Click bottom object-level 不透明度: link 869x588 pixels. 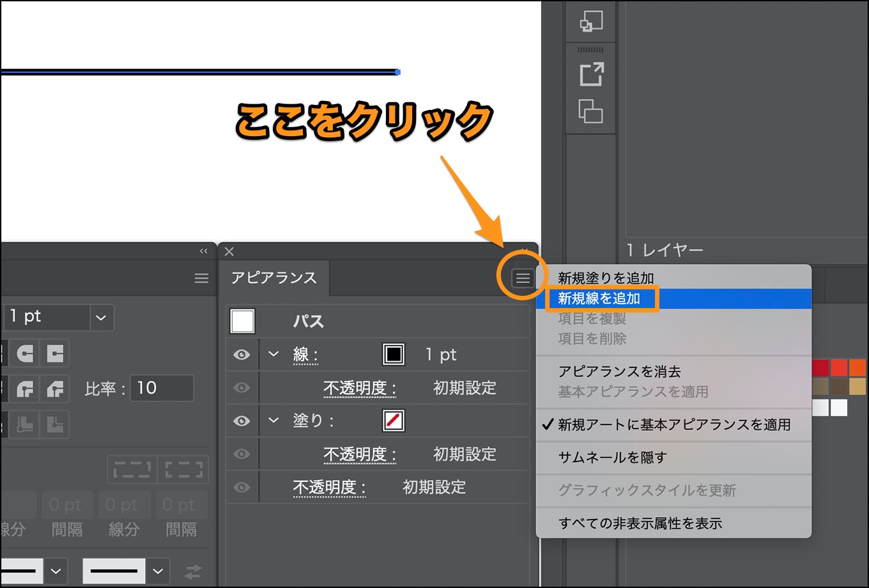click(329, 487)
